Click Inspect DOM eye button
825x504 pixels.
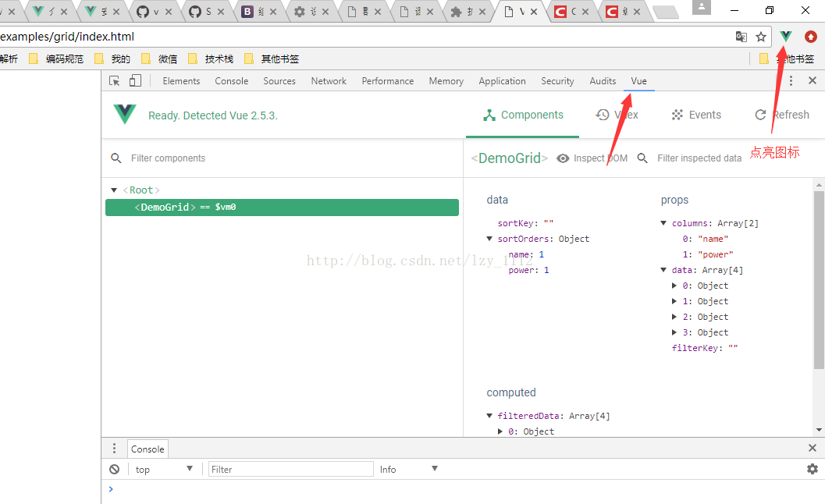coord(592,158)
